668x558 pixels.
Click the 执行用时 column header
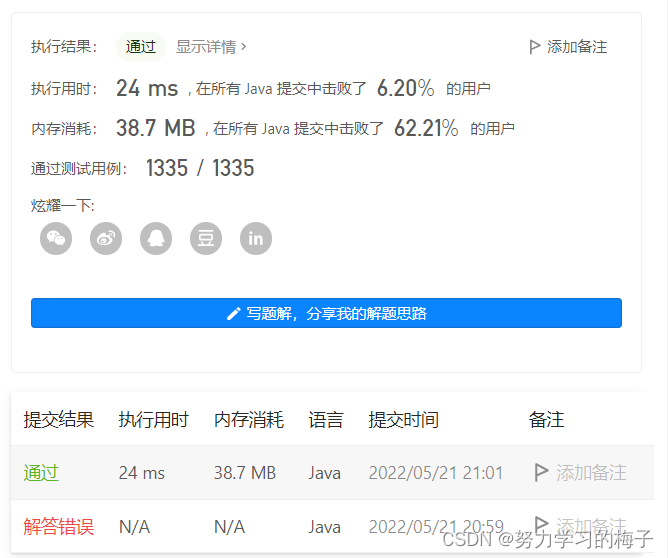click(x=153, y=420)
